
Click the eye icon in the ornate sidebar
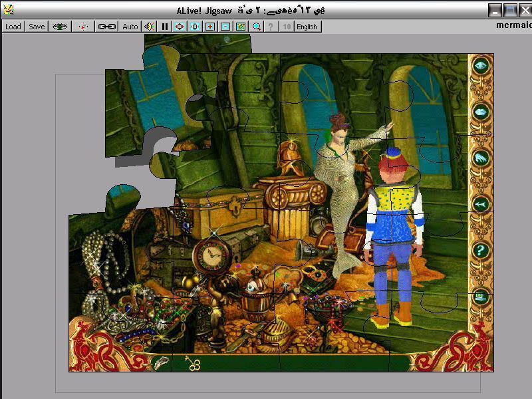click(x=481, y=65)
